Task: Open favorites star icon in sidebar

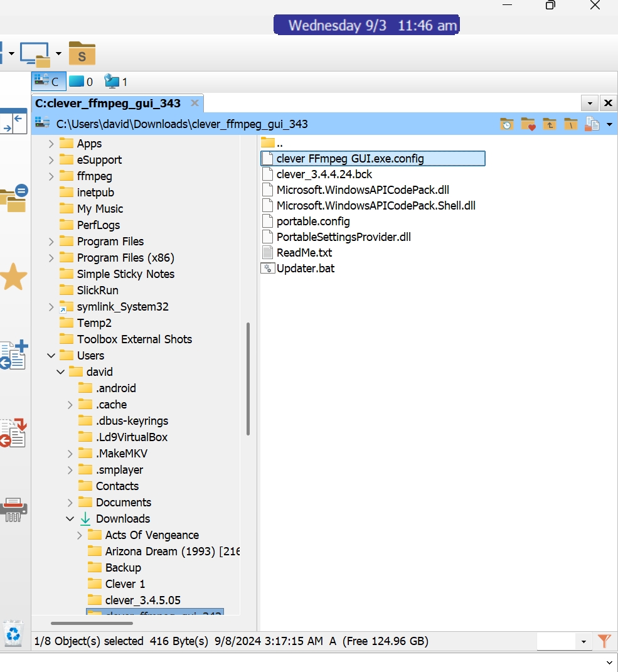Action: 14,277
